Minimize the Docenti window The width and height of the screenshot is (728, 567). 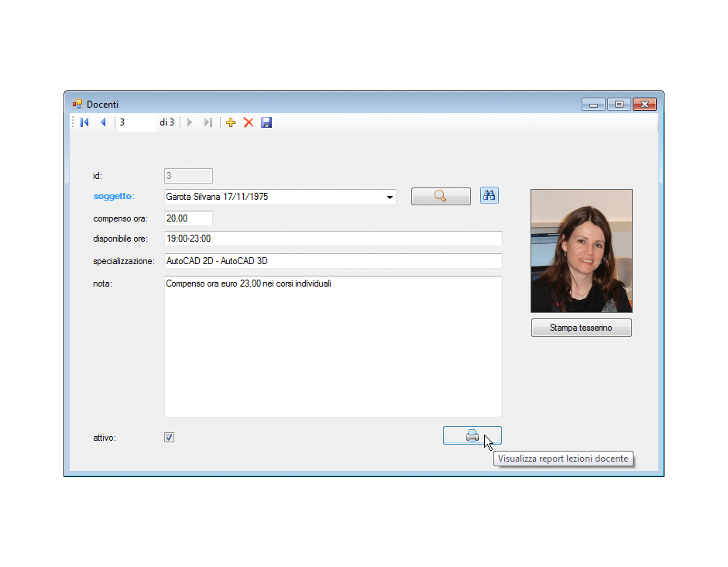click(593, 105)
